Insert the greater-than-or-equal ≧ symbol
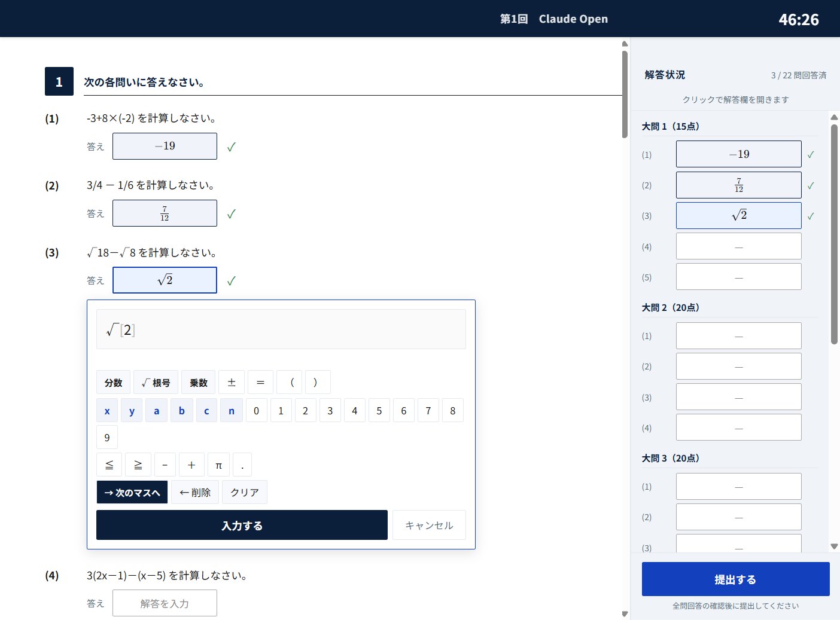This screenshot has width=840, height=620. pos(138,465)
